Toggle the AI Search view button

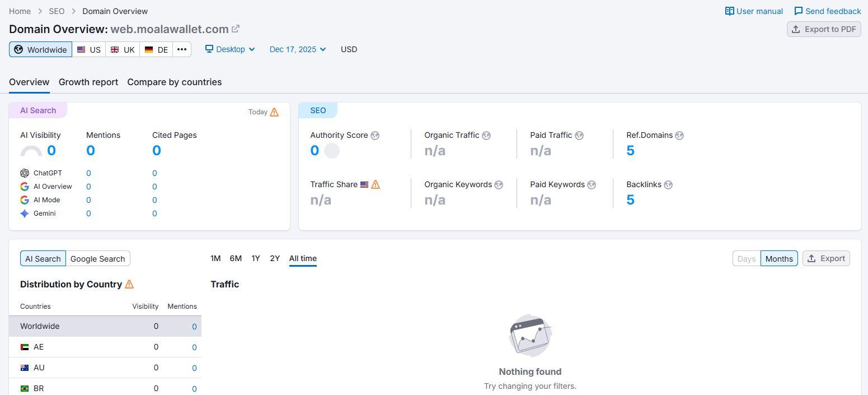pyautogui.click(x=43, y=258)
